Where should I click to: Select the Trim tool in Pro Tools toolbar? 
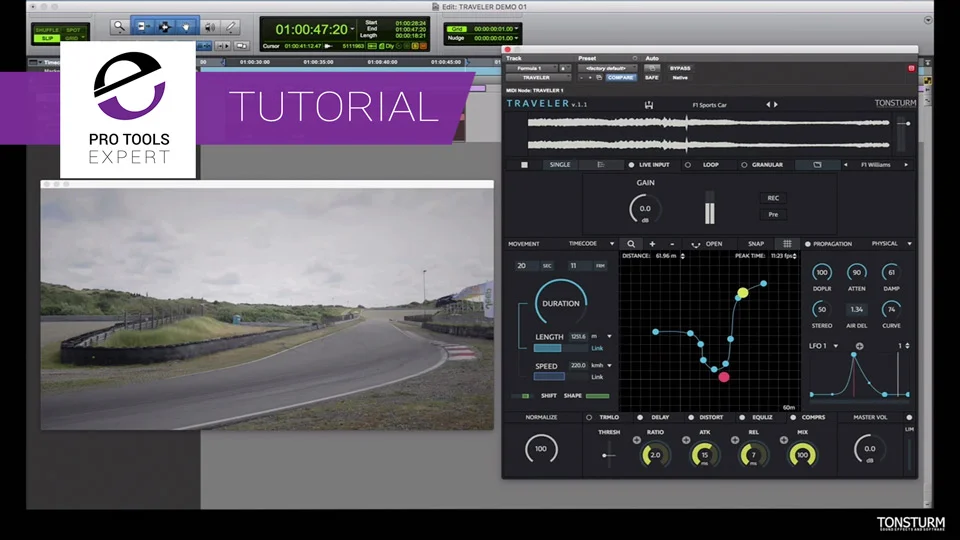(142, 27)
